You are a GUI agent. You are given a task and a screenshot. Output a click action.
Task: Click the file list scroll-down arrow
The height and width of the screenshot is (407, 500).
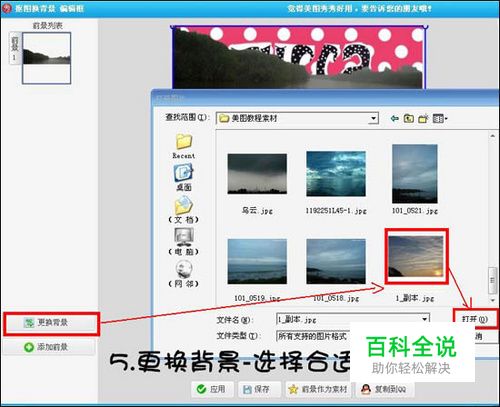(492, 300)
